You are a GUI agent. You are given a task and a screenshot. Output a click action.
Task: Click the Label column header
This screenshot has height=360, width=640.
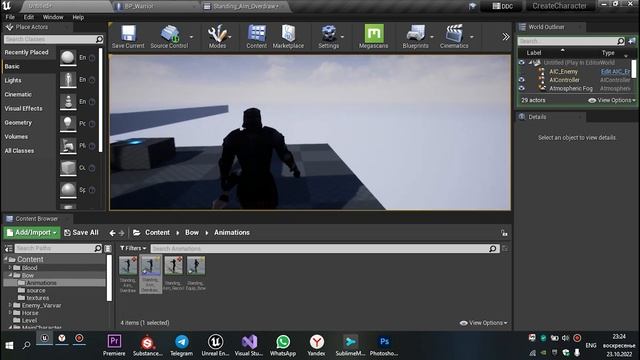(x=534, y=53)
